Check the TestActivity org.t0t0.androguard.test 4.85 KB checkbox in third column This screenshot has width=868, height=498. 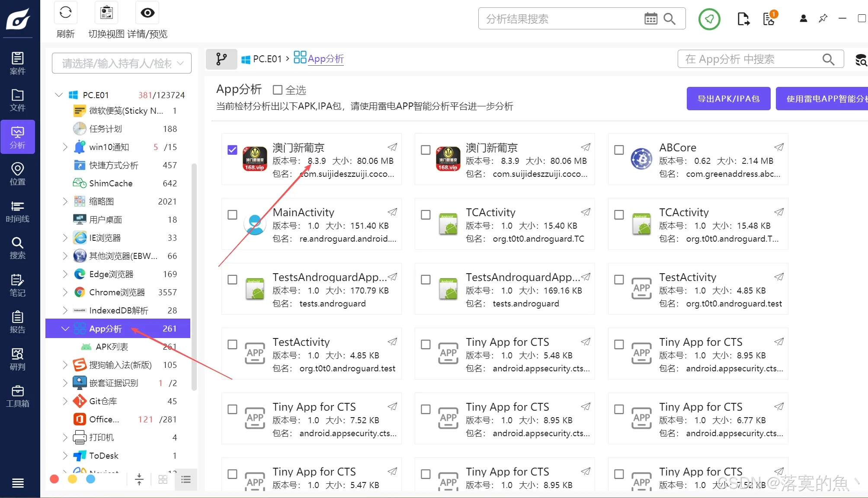tap(619, 279)
